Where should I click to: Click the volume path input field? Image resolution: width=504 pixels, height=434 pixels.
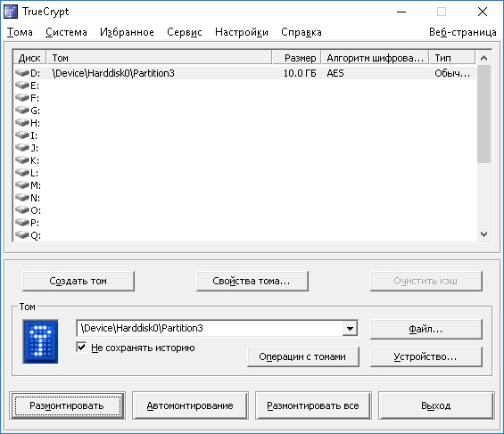(x=210, y=328)
